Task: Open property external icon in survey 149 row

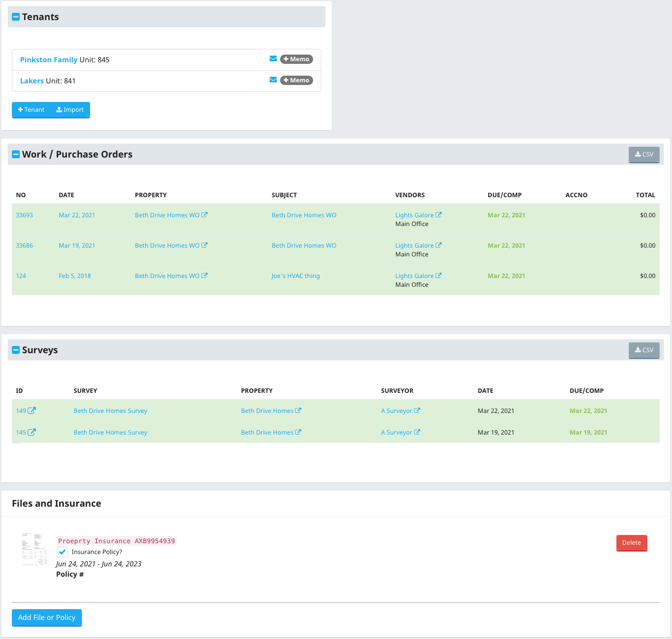Action: 298,410
